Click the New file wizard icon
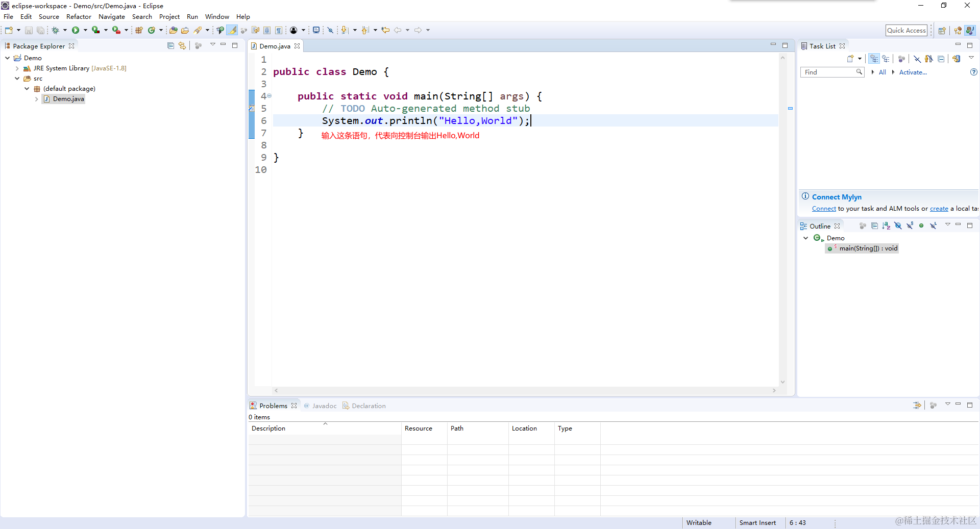 [x=9, y=30]
